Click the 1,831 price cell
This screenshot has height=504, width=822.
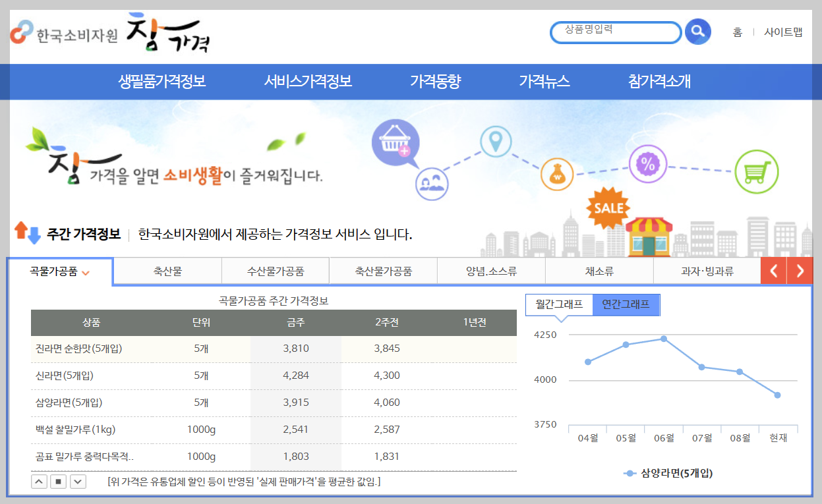(x=387, y=457)
